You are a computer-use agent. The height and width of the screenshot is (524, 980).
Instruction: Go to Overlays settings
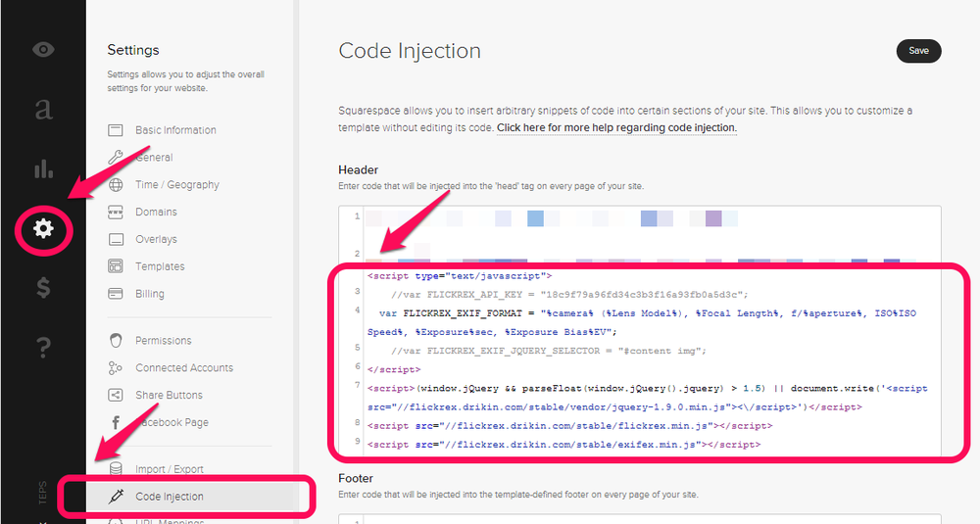(156, 239)
